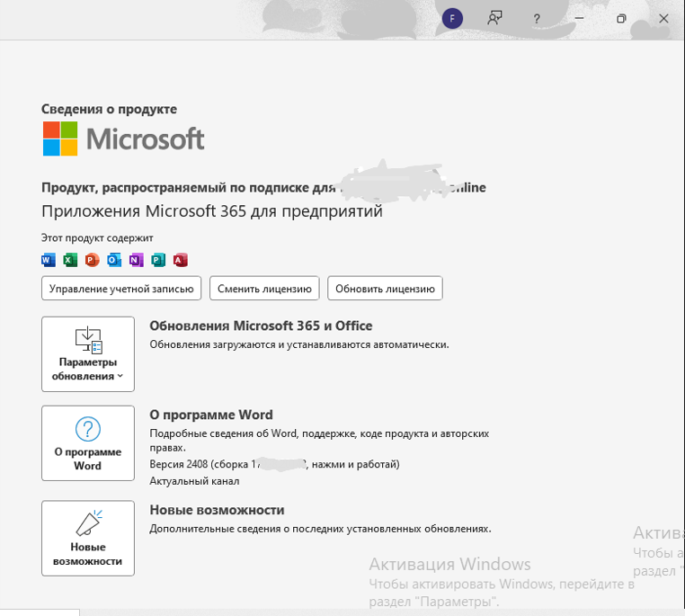Click the Outlook app icon
The height and width of the screenshot is (616, 685).
click(x=114, y=261)
